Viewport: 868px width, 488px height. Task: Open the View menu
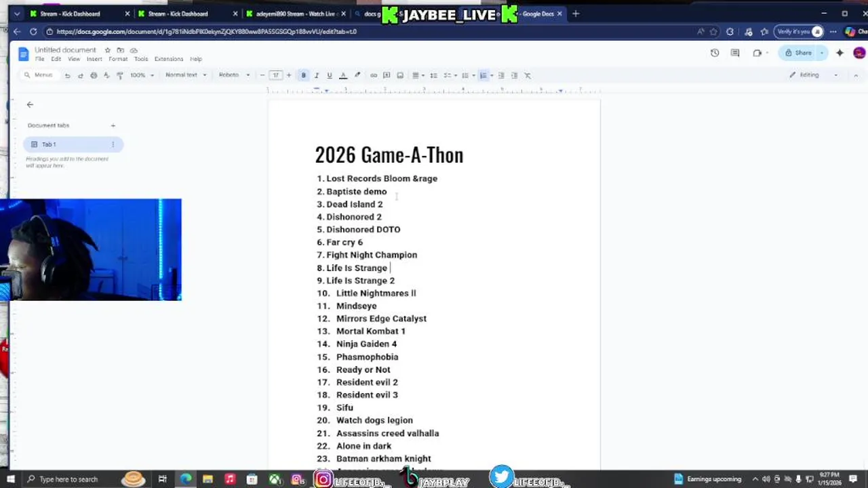pyautogui.click(x=74, y=59)
